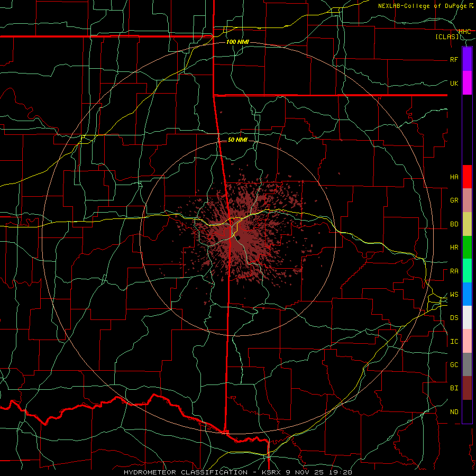Click the HHC product code text
Screen dimensions: 476x476
(464, 32)
